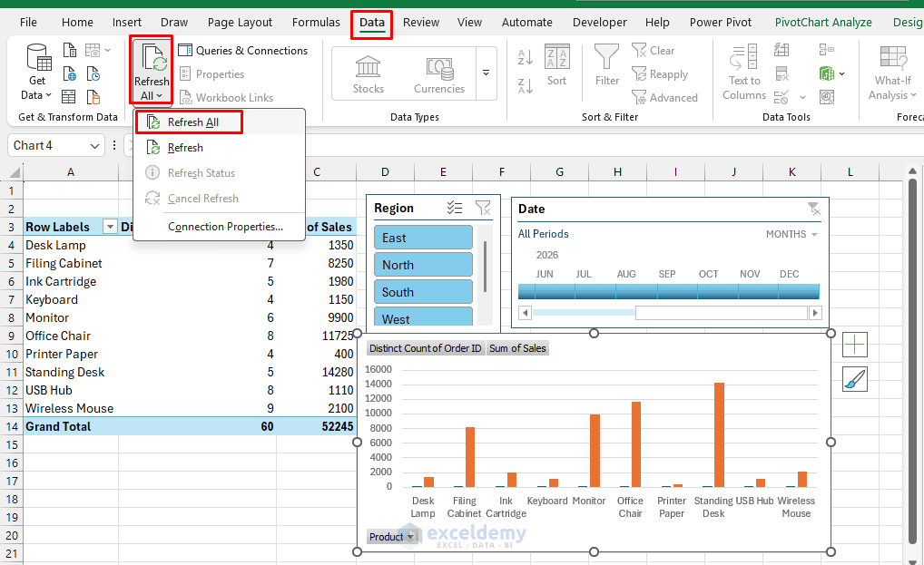Image resolution: width=924 pixels, height=565 pixels.
Task: Click the Workbook Links button
Action: click(x=226, y=98)
